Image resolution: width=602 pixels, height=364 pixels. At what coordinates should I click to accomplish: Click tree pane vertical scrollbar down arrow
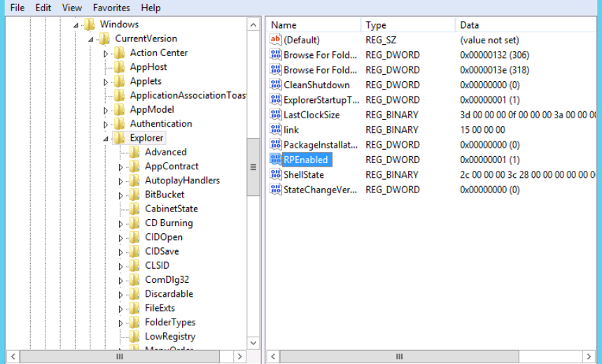pos(253,344)
